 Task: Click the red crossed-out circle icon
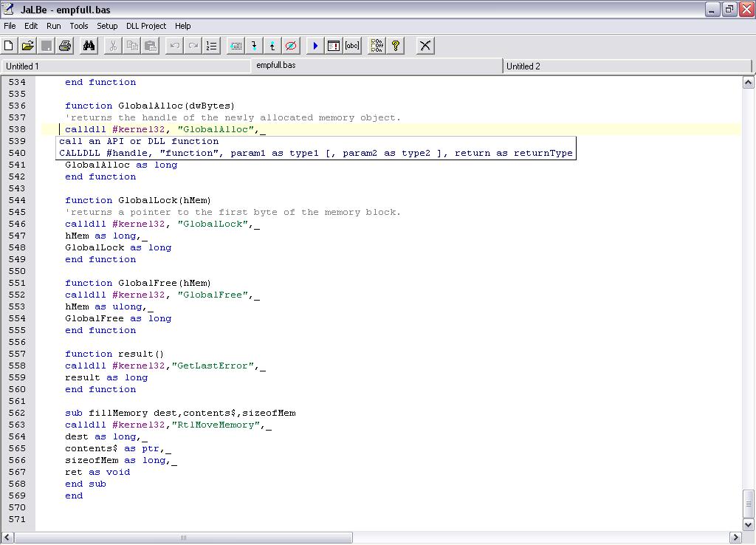(x=291, y=46)
